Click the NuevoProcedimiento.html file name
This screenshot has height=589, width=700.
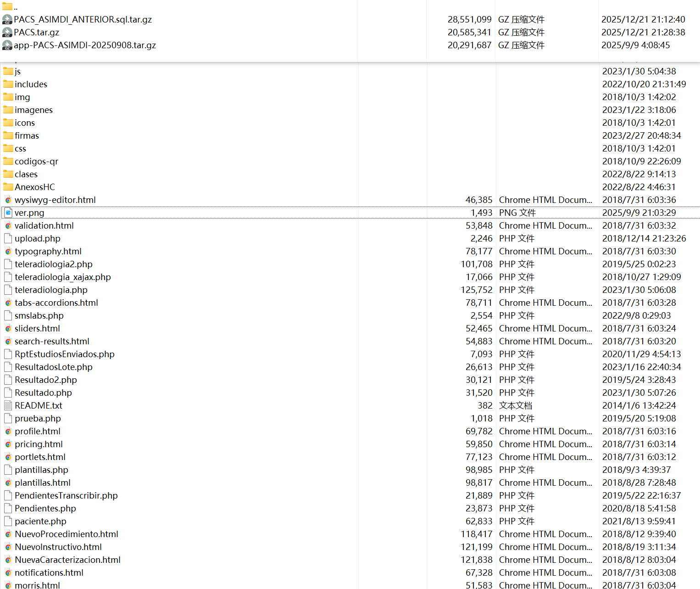66,534
